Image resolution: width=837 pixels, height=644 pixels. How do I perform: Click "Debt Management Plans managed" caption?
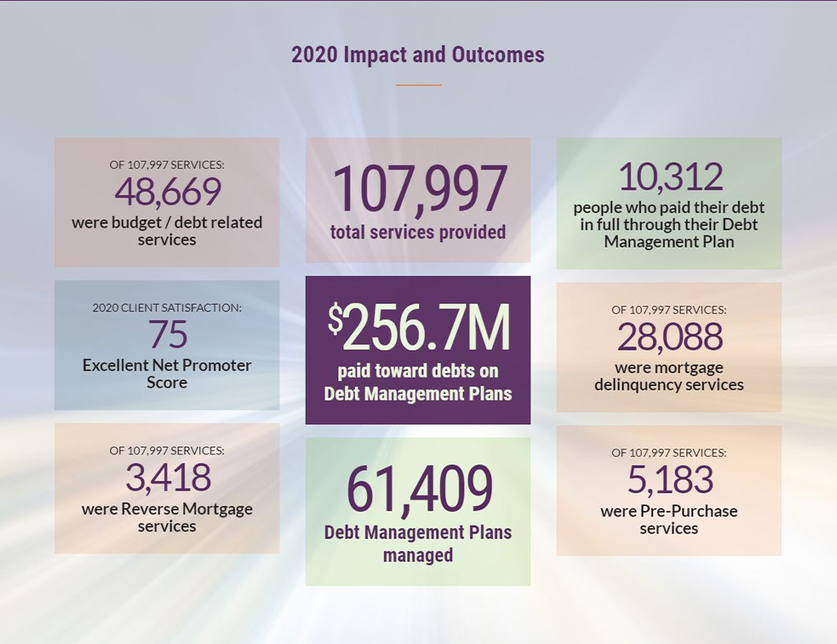(x=418, y=543)
